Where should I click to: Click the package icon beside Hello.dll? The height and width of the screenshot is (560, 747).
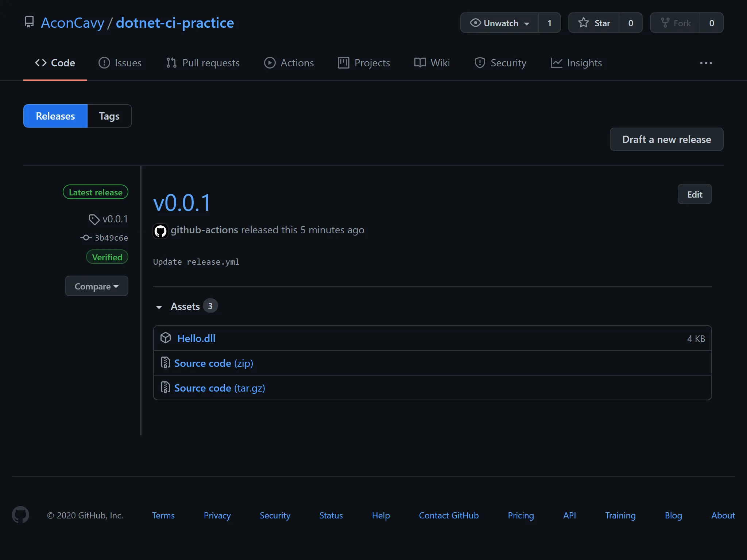166,338
